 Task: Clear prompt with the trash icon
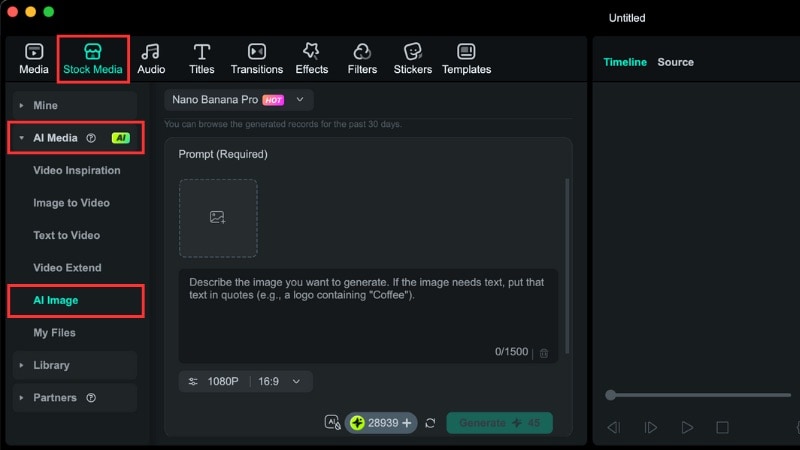point(544,352)
